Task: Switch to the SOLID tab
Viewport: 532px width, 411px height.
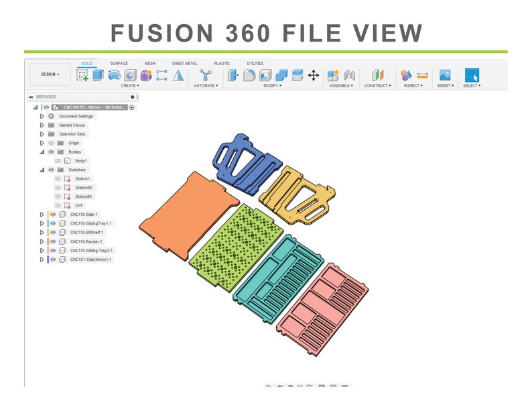Action: pos(87,63)
